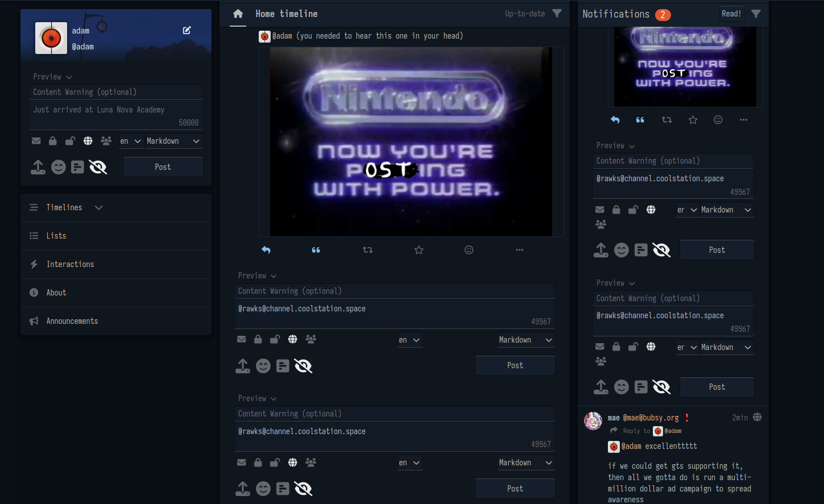Expand Preview in lower Notifications reply form
Image resolution: width=824 pixels, height=504 pixels.
[x=616, y=283]
